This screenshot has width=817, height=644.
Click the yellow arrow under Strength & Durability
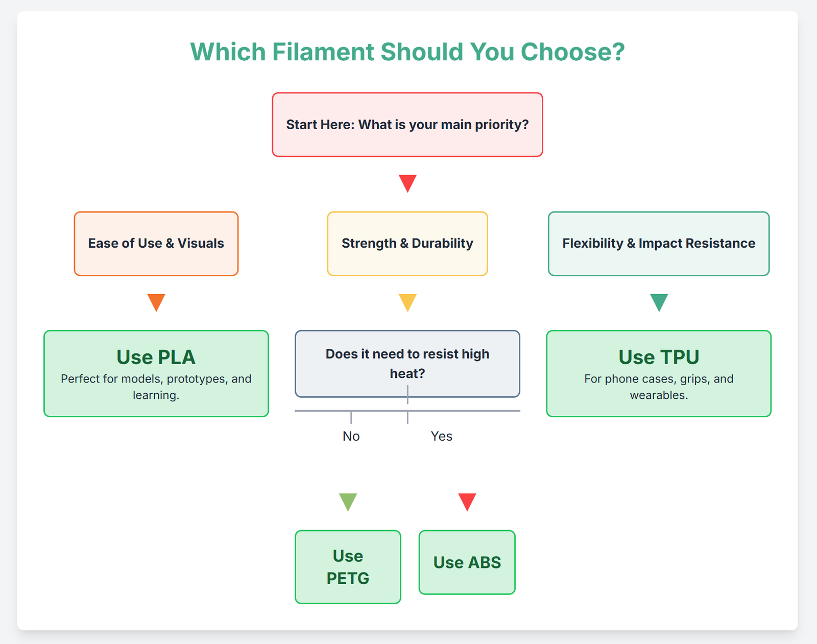(x=407, y=302)
